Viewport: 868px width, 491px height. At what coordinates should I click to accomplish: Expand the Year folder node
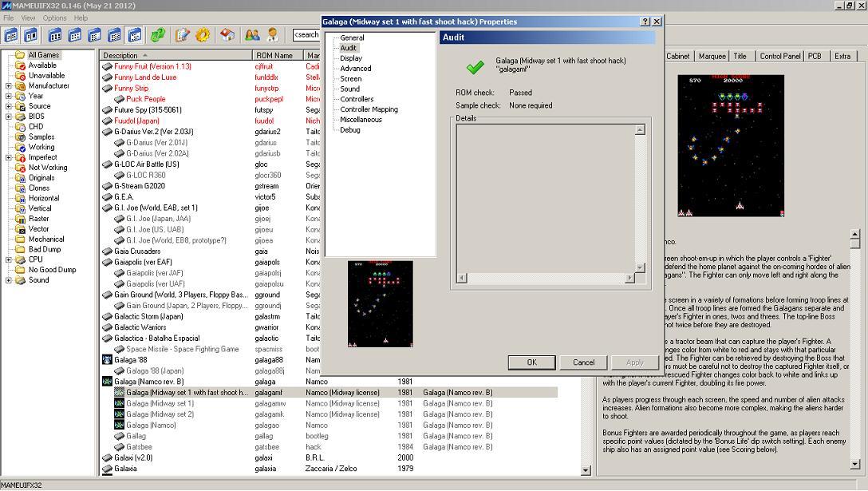pos(9,96)
